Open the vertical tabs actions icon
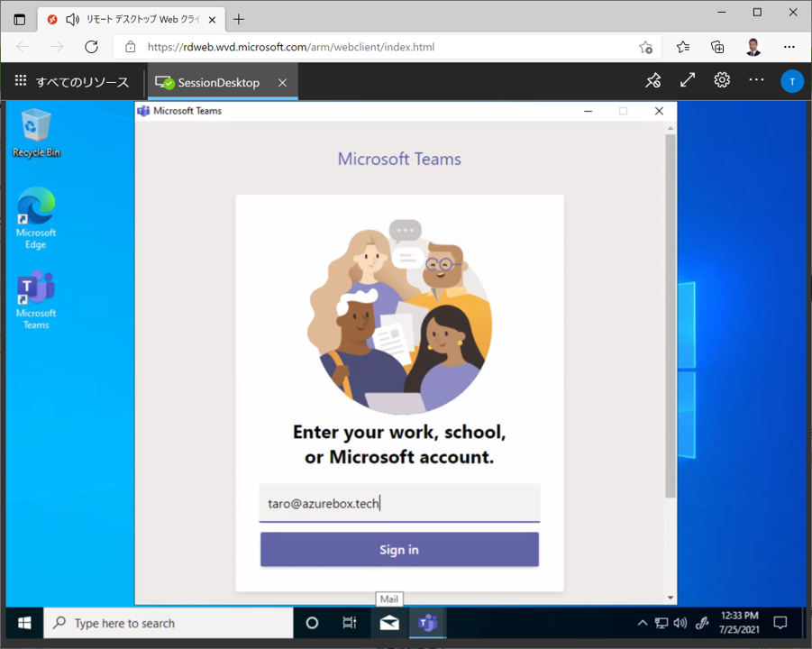Image resolution: width=812 pixels, height=649 pixels. pos(20,20)
